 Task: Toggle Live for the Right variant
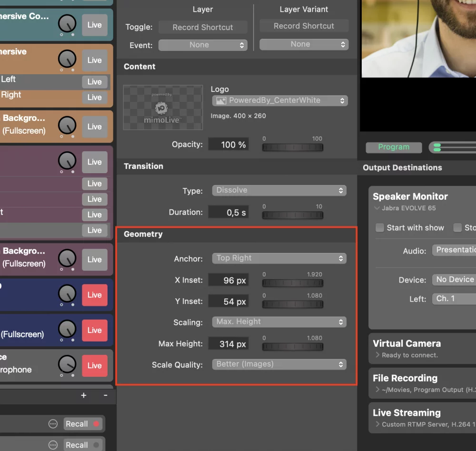(x=95, y=98)
